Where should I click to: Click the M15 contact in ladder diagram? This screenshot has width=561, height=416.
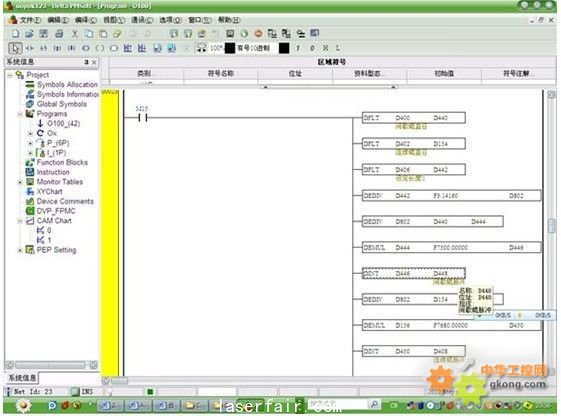click(142, 117)
